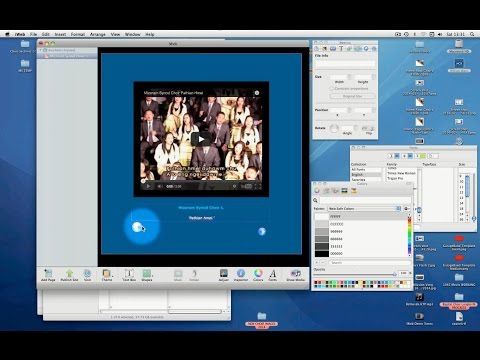Click the Opacity slider handle
The height and width of the screenshot is (360, 480).
(x=395, y=274)
